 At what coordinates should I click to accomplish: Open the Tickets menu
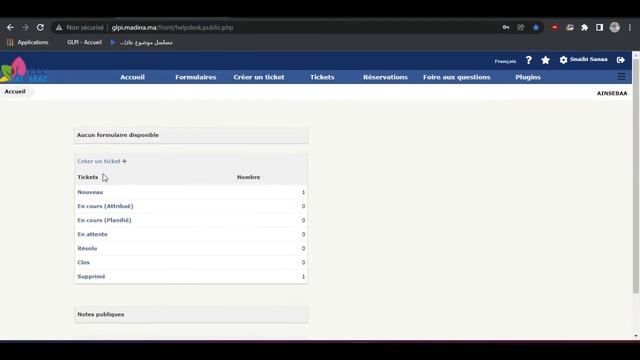coord(322,77)
